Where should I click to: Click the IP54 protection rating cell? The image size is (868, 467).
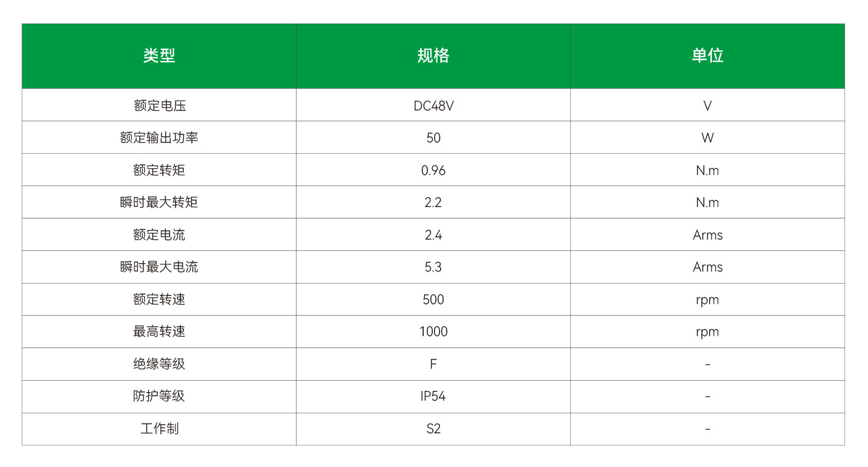click(433, 396)
